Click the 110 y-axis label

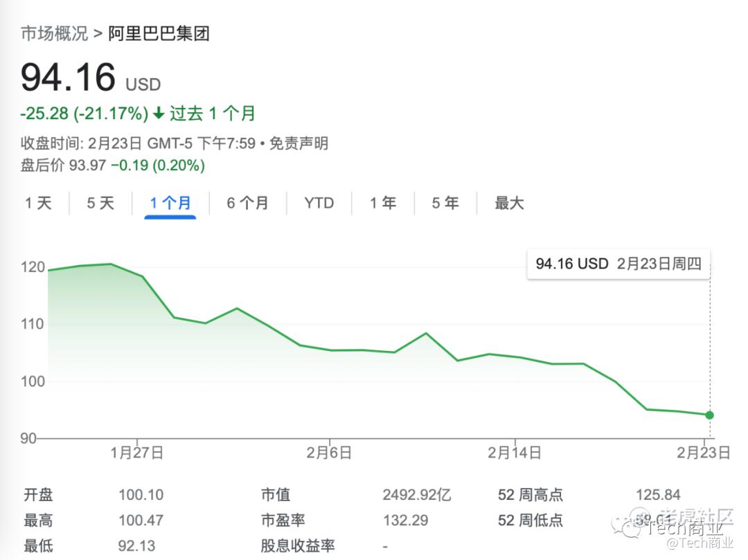pyautogui.click(x=33, y=324)
